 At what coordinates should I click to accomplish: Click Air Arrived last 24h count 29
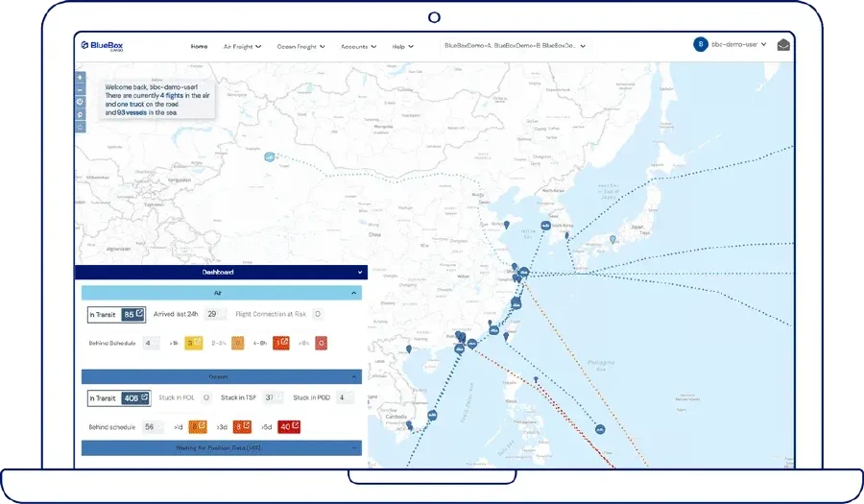pyautogui.click(x=214, y=314)
